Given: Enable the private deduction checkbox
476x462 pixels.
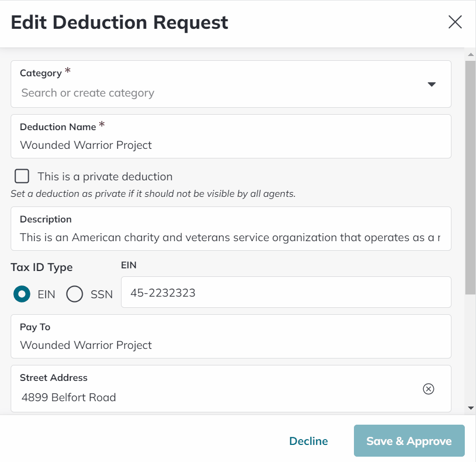Looking at the screenshot, I should (x=21, y=176).
